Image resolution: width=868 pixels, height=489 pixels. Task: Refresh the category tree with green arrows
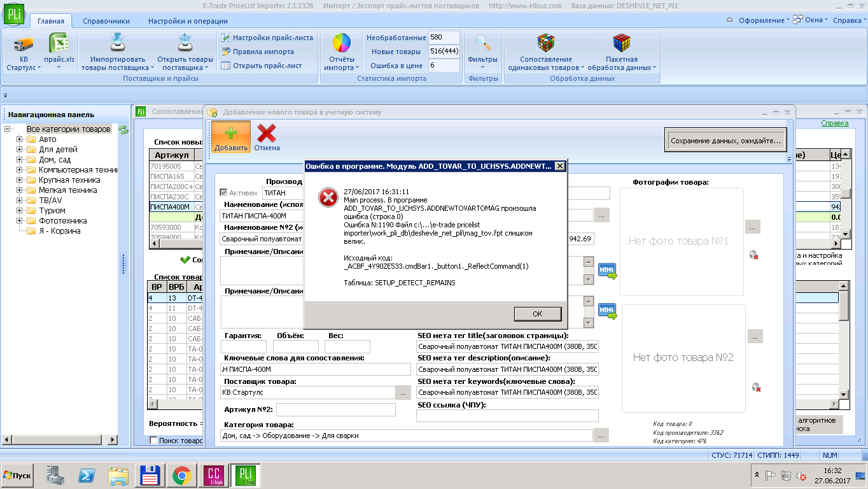coord(123,129)
